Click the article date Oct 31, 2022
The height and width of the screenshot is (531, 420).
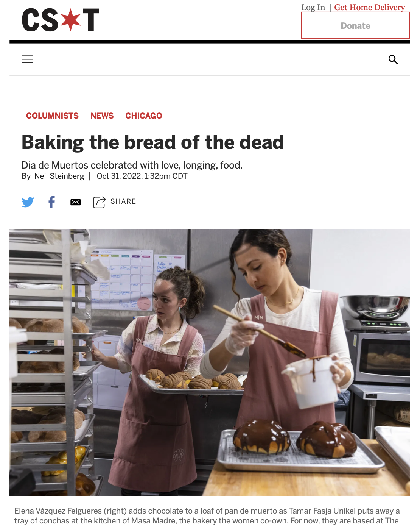pyautogui.click(x=119, y=176)
